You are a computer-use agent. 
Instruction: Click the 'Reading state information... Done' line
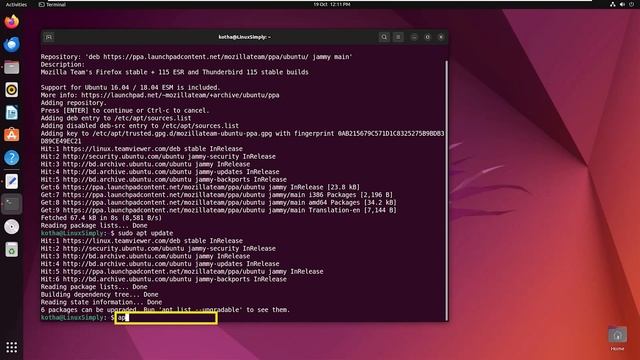101,302
